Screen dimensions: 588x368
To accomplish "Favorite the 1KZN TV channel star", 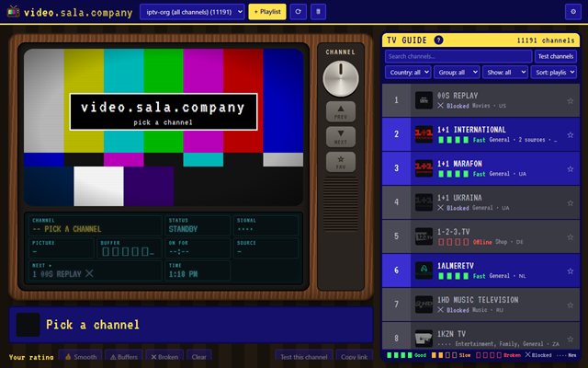I will pyautogui.click(x=570, y=339).
